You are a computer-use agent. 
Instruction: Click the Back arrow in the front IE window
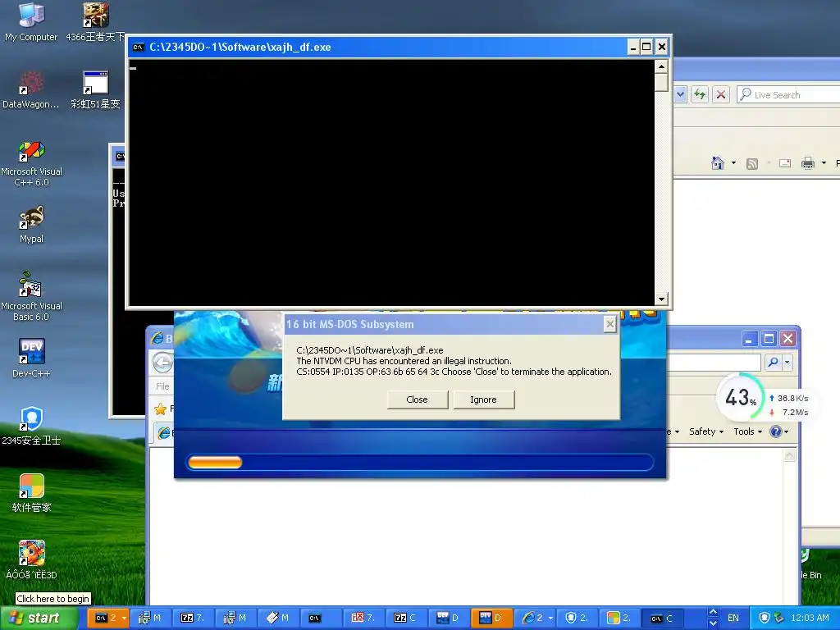pos(162,363)
